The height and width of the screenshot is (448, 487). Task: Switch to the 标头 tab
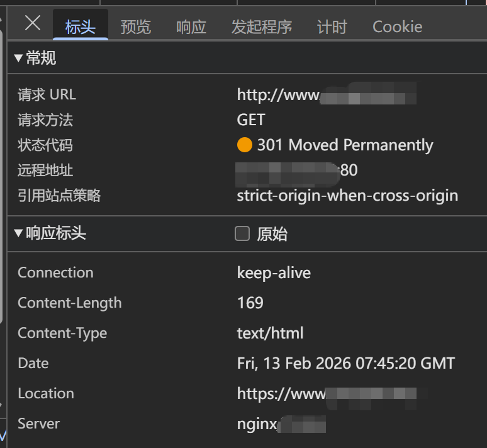pos(80,27)
